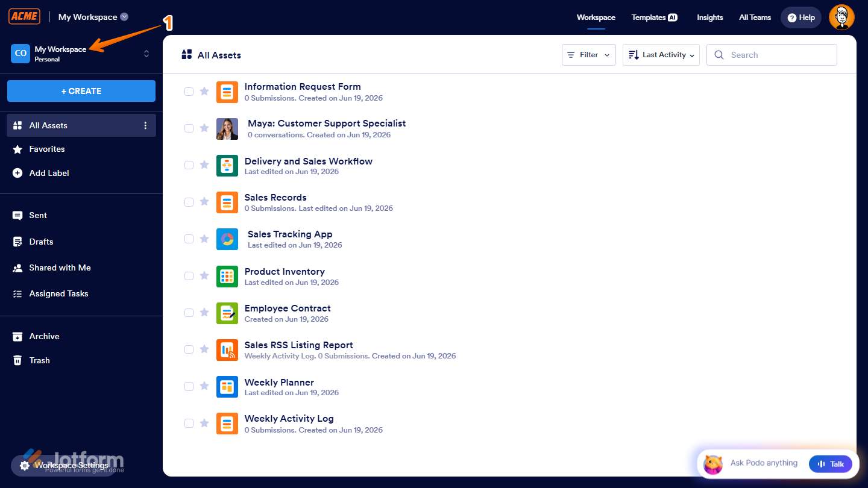
Task: Click the Sales Records form icon
Action: [x=227, y=202]
